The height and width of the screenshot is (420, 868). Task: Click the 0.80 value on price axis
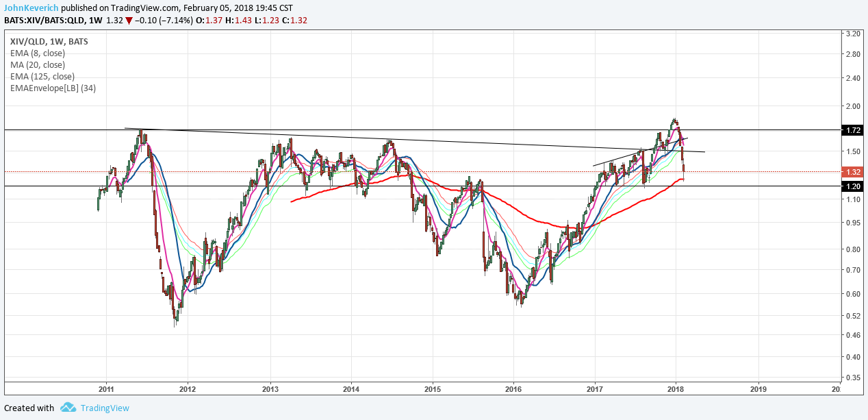coord(852,249)
